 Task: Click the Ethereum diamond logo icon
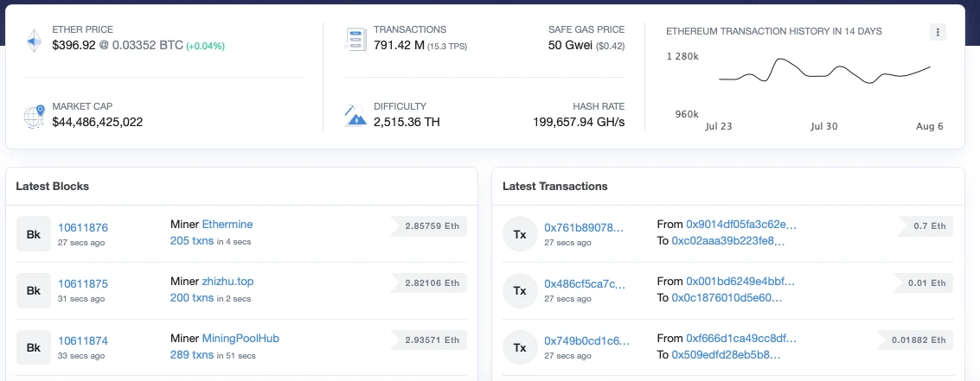click(34, 40)
